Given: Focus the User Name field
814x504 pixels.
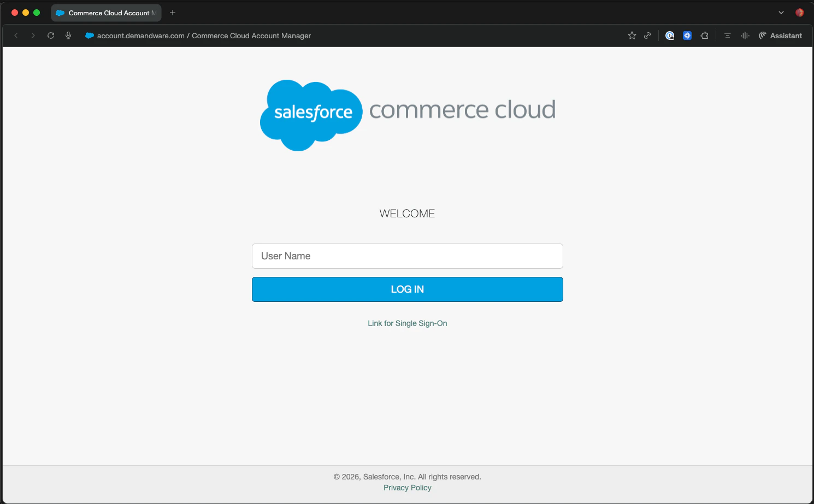Looking at the screenshot, I should point(408,256).
